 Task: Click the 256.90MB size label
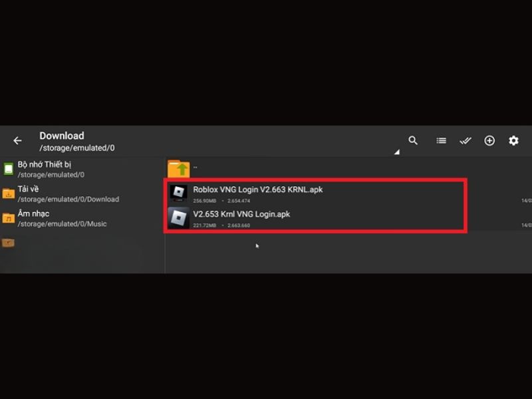(205, 201)
